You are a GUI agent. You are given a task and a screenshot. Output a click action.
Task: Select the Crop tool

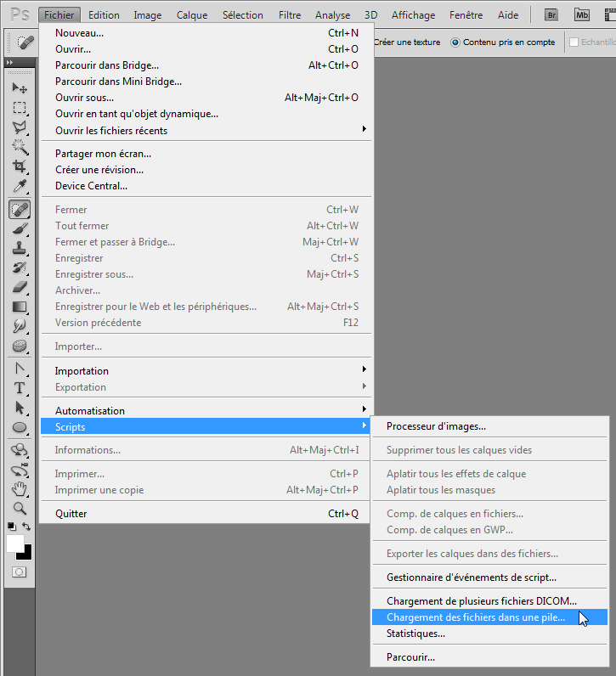pos(20,166)
